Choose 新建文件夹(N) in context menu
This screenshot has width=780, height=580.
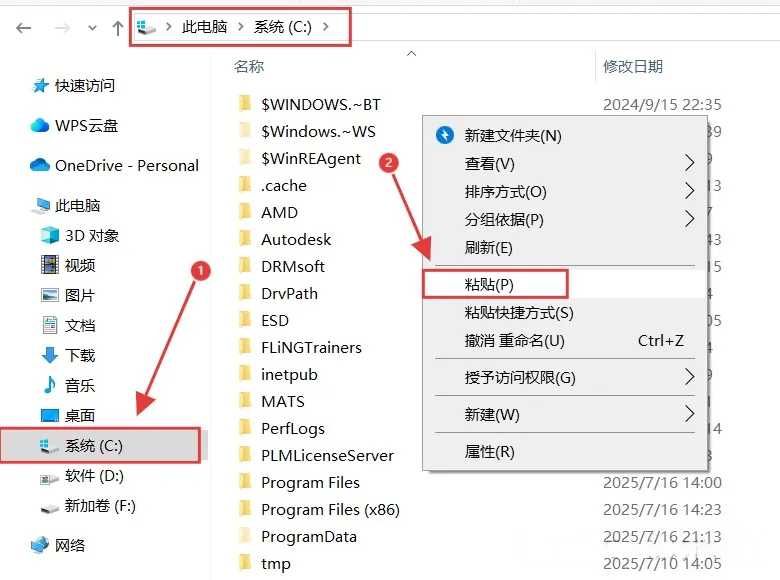565,135
